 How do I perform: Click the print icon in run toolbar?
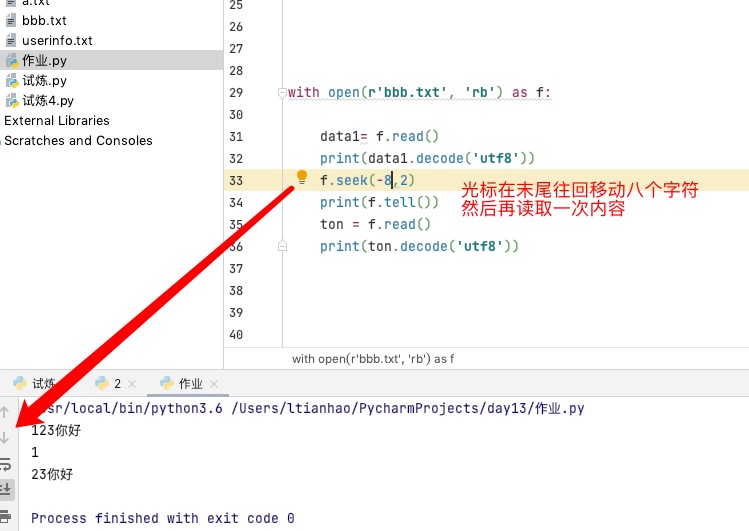[x=6, y=516]
